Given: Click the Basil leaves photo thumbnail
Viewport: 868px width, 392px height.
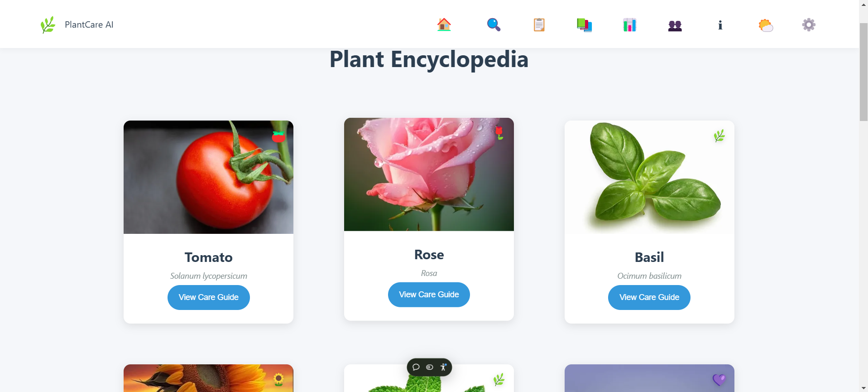Looking at the screenshot, I should coord(649,177).
